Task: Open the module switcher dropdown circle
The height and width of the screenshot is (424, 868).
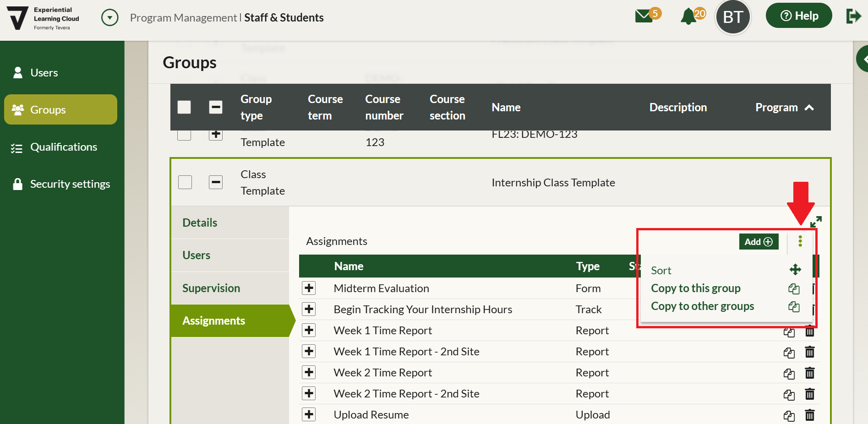Action: click(x=110, y=17)
